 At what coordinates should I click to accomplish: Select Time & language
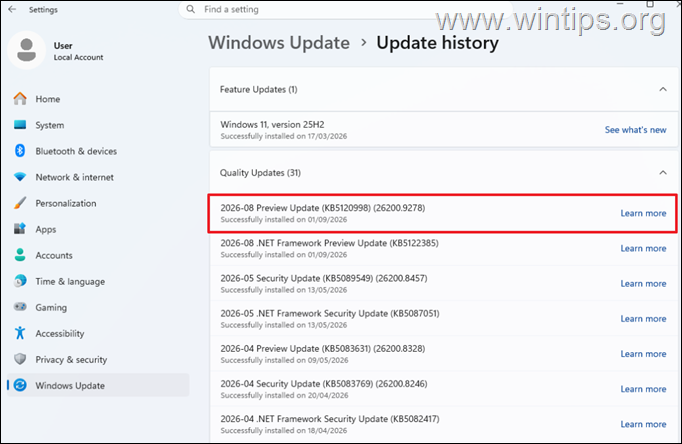(x=98, y=281)
